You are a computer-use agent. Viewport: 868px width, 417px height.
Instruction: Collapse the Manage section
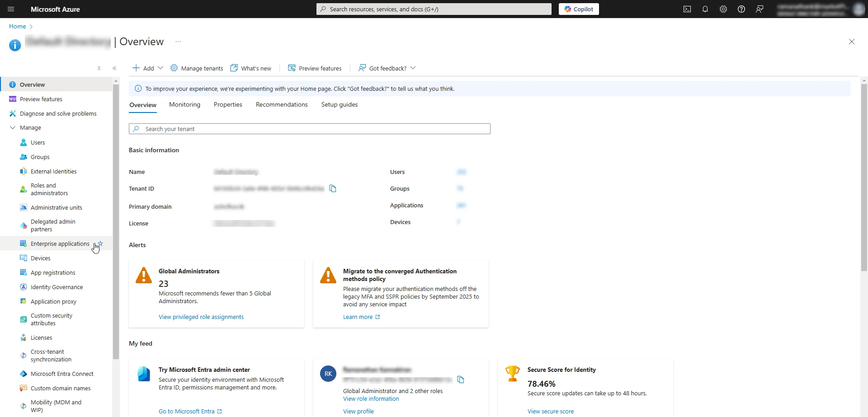13,128
